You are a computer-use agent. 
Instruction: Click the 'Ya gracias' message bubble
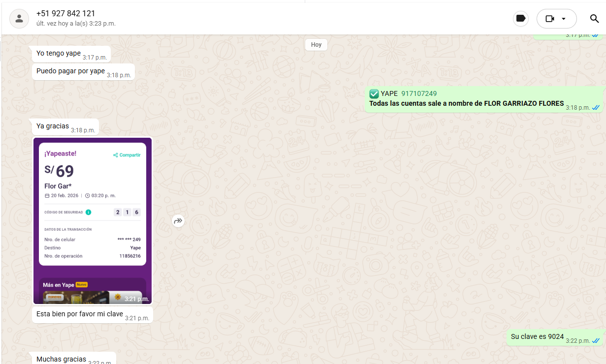click(53, 126)
